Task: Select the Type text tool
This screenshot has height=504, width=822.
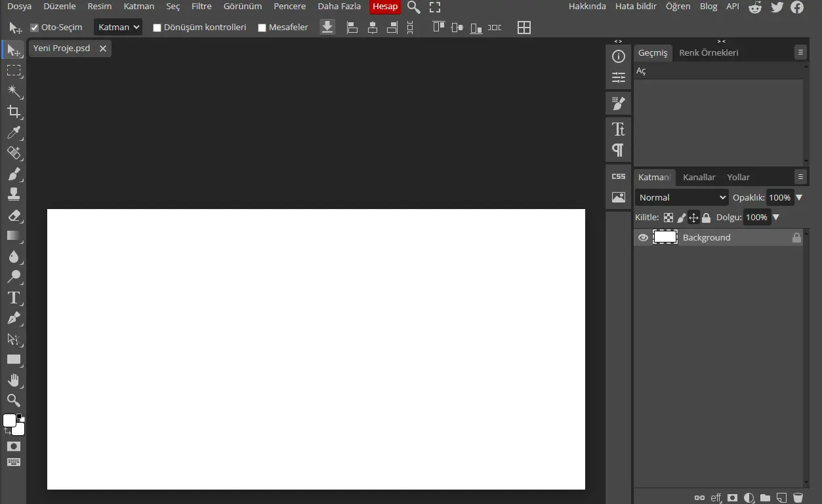Action: coord(14,298)
